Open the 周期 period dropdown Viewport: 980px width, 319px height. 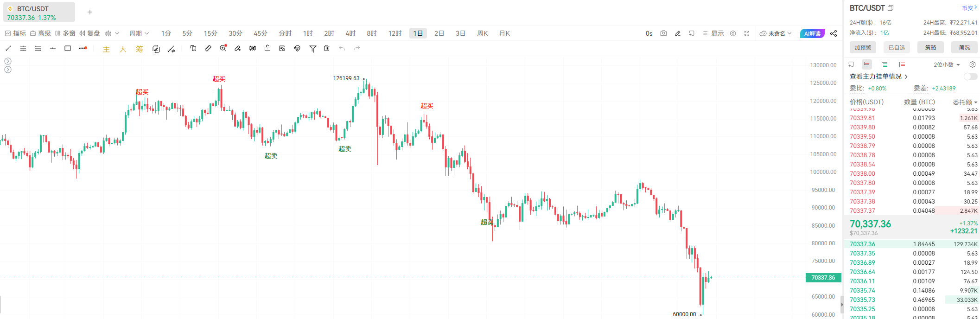(x=139, y=33)
